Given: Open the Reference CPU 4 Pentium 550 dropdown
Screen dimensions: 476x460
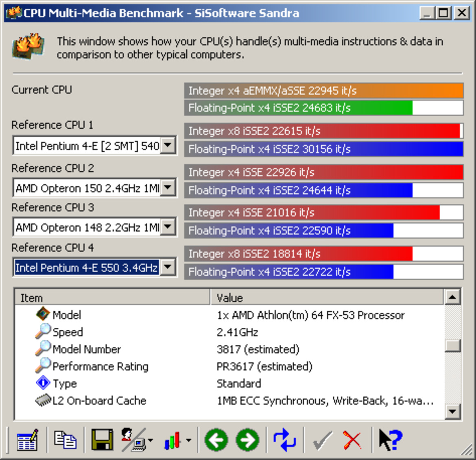Looking at the screenshot, I should (168, 267).
